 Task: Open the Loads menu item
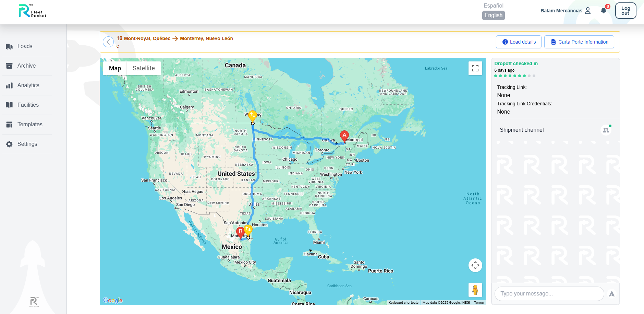pos(25,46)
